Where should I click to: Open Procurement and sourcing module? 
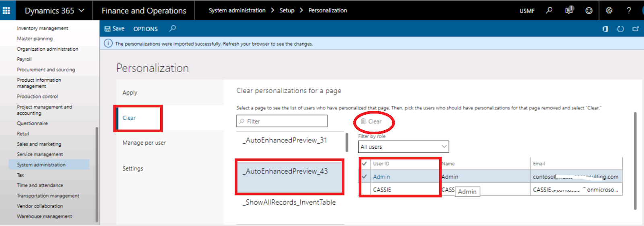[46, 70]
